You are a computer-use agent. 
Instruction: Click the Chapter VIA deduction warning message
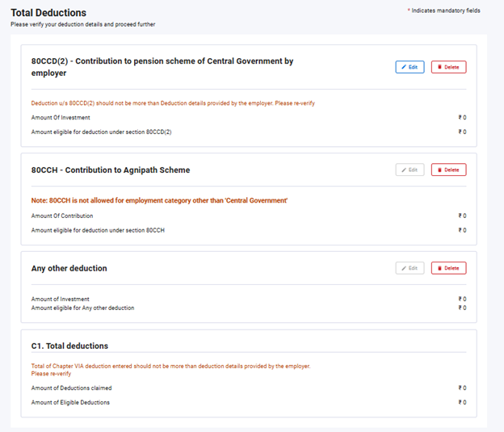170,370
